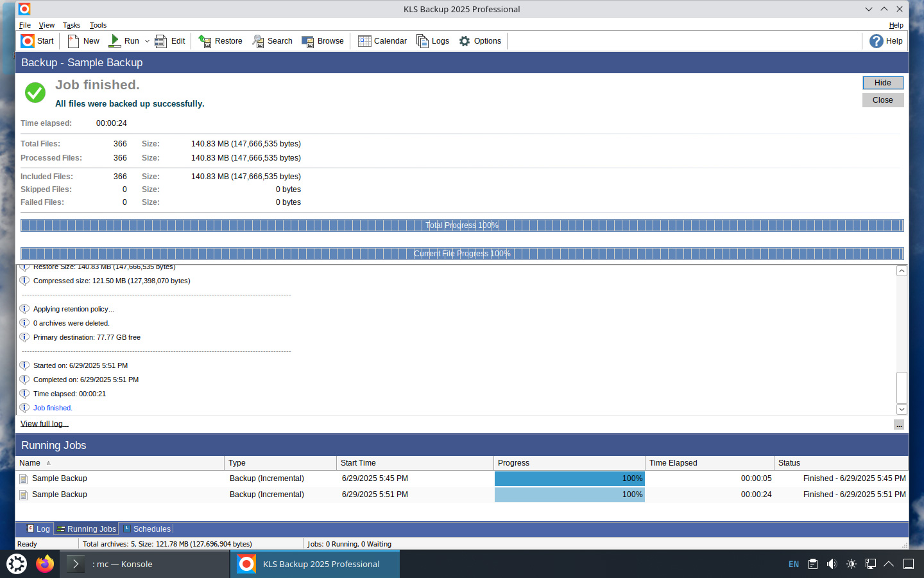The height and width of the screenshot is (578, 924).
Task: Switch to the Log tab
Action: 38,529
